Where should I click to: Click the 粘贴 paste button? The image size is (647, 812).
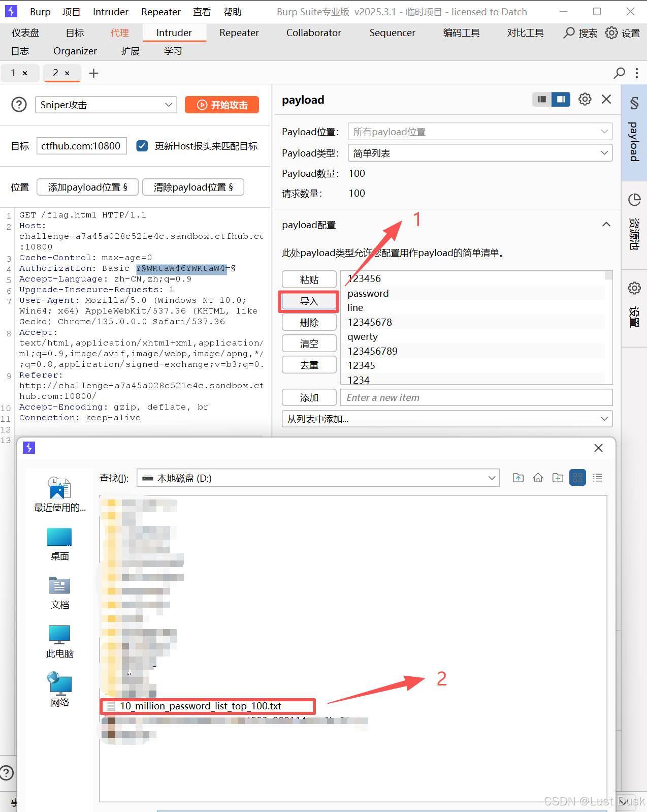click(x=309, y=279)
